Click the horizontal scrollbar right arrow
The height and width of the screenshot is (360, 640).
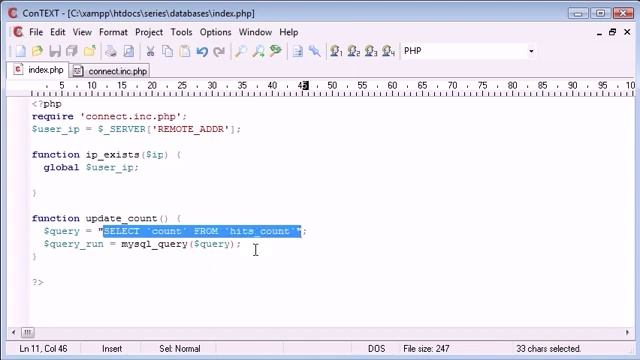coord(627,332)
